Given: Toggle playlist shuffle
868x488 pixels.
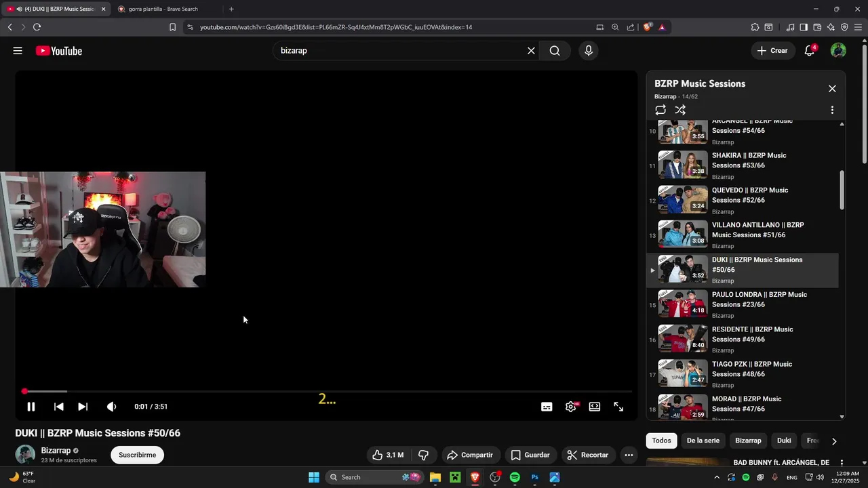Looking at the screenshot, I should [680, 110].
